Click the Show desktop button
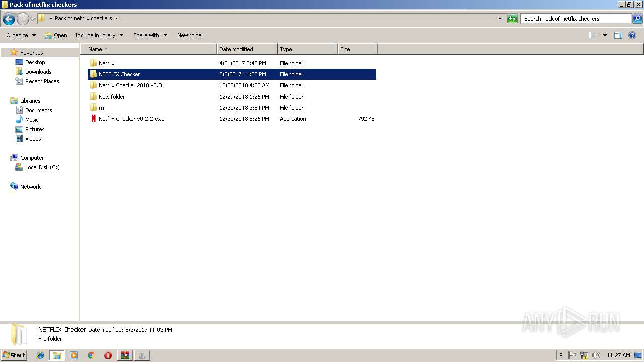 (638, 355)
